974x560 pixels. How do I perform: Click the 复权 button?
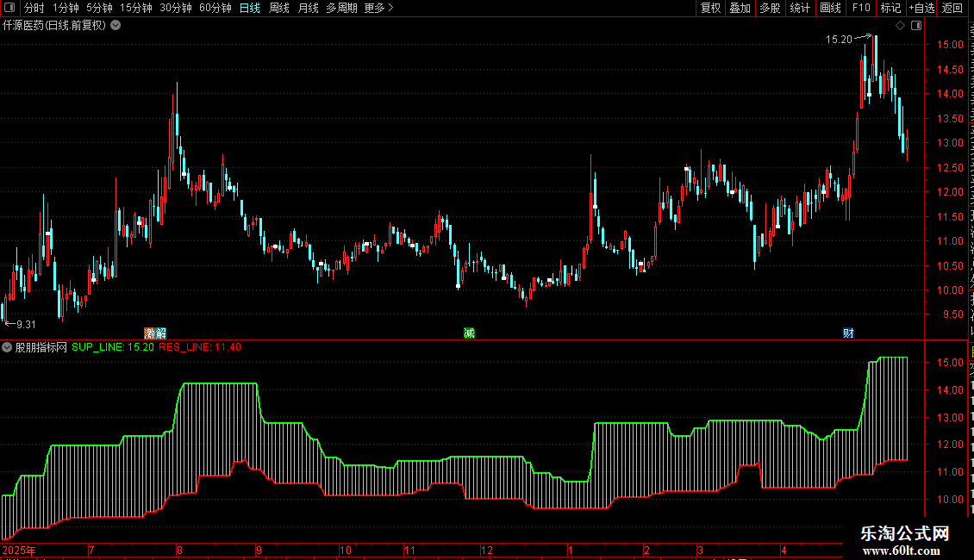click(x=710, y=8)
